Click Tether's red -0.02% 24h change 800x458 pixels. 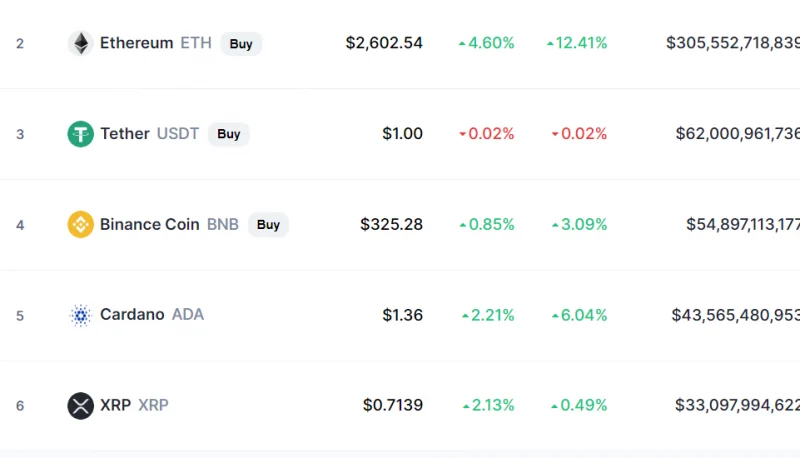tap(487, 134)
